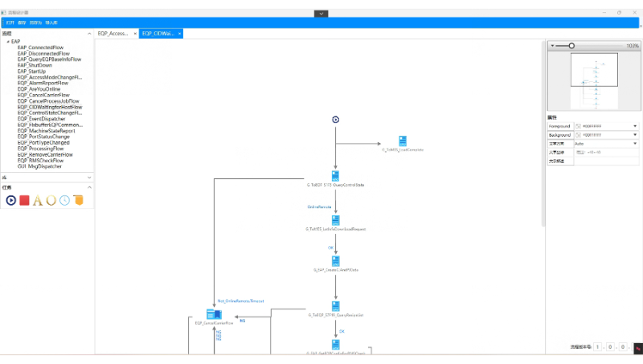Image resolution: width=643 pixels, height=364 pixels.
Task: Select the partly visible bottom canvas node icon
Action: [335, 345]
